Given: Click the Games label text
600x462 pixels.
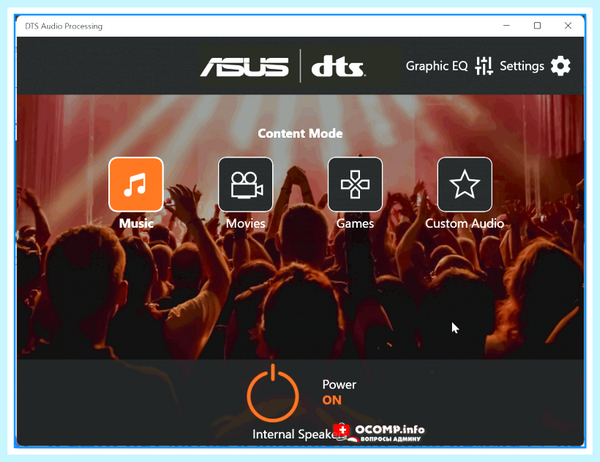Looking at the screenshot, I should click(355, 223).
